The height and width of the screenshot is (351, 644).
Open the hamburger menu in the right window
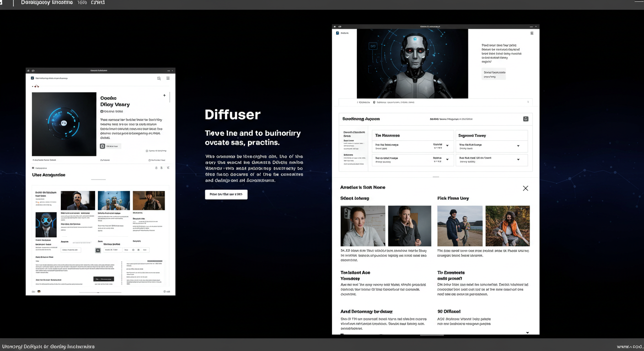click(532, 33)
